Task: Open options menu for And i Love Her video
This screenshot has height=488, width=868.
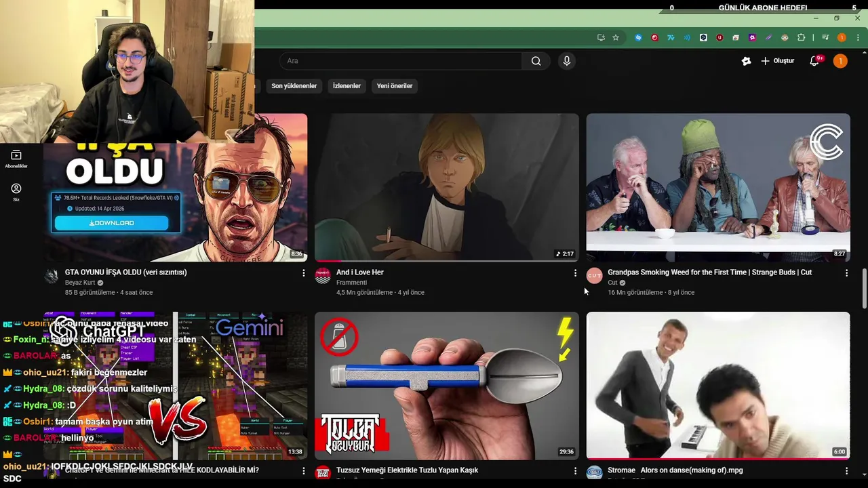Action: point(575,272)
